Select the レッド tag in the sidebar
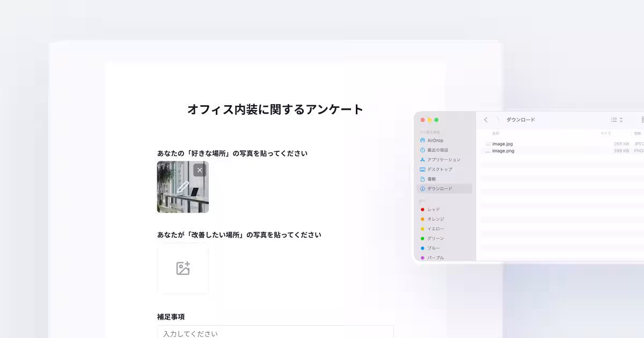The width and height of the screenshot is (644, 338). 433,209
